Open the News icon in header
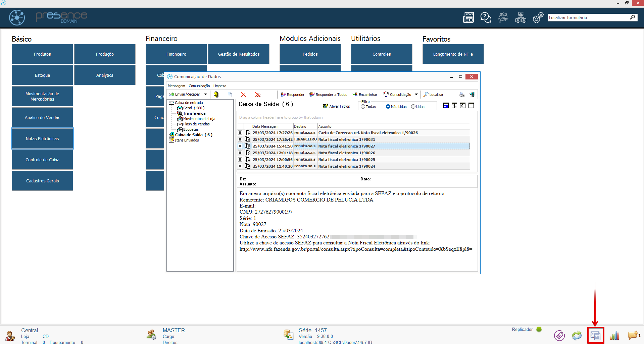 tap(468, 17)
